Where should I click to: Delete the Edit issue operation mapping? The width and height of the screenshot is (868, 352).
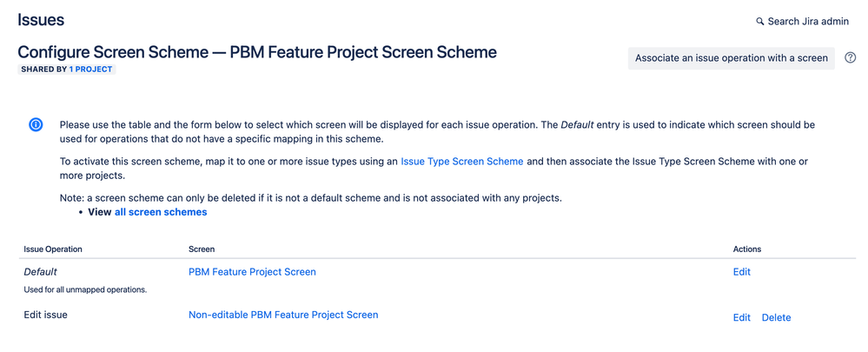pyautogui.click(x=776, y=318)
